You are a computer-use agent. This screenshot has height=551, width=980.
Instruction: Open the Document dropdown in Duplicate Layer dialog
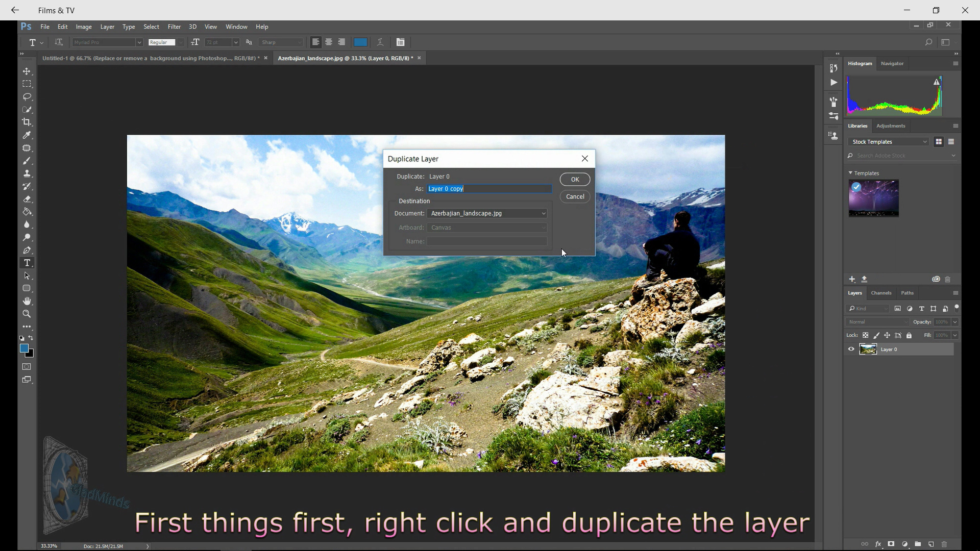click(543, 213)
